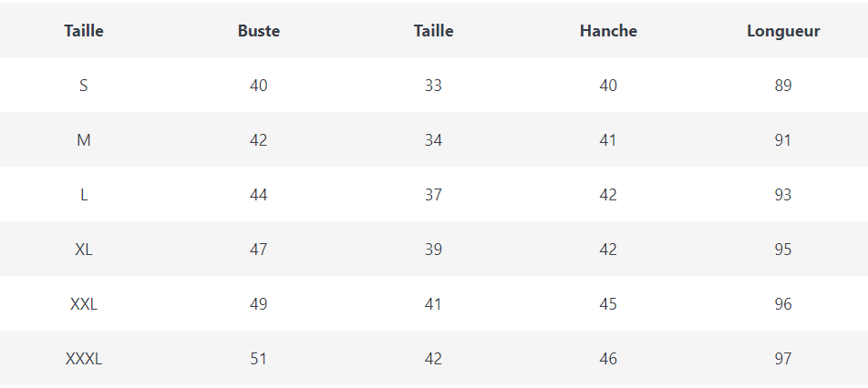
Task: Click the Longueur column header
Action: click(783, 31)
